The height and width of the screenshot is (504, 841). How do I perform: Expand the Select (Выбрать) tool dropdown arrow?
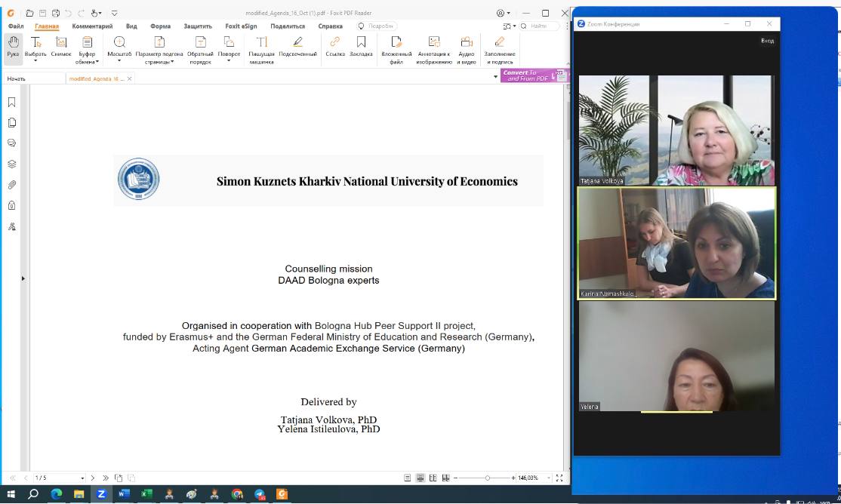[35, 60]
